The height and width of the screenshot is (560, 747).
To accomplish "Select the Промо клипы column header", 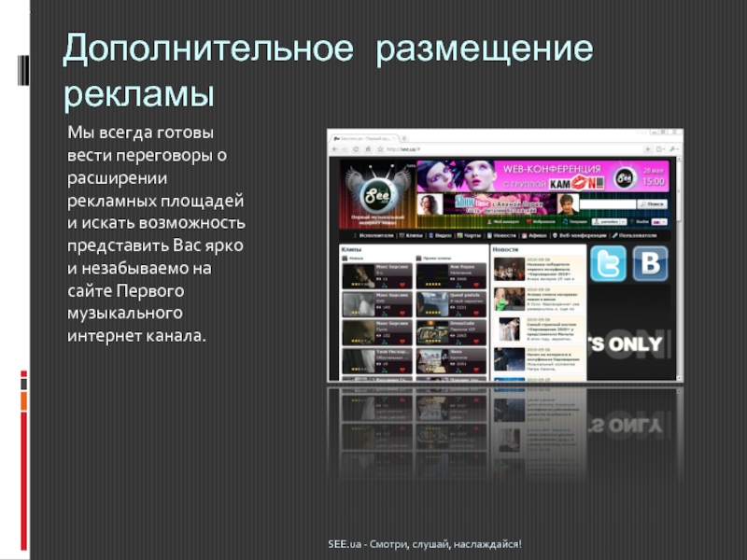I will (x=433, y=259).
